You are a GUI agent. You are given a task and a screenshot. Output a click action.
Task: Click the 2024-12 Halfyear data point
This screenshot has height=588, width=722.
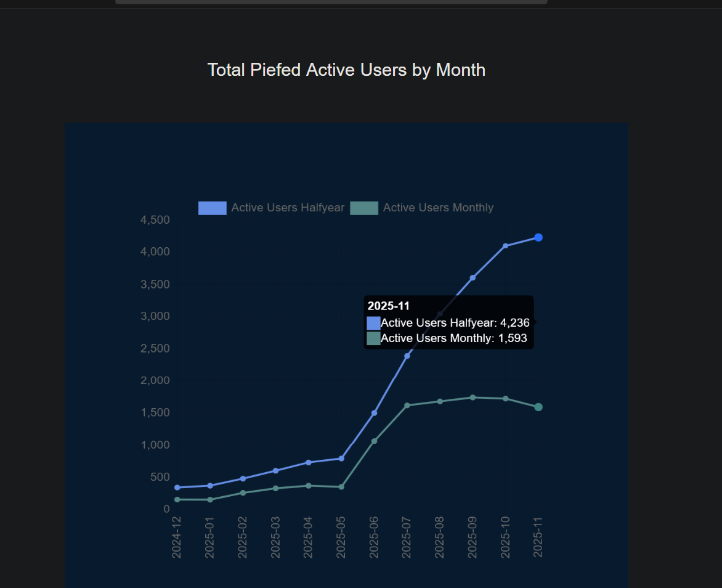177,488
